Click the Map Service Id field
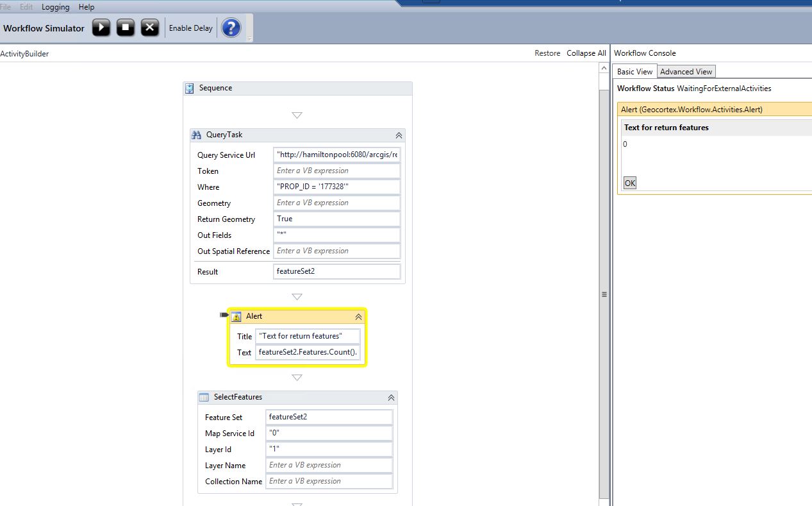812x506 pixels. click(x=329, y=433)
